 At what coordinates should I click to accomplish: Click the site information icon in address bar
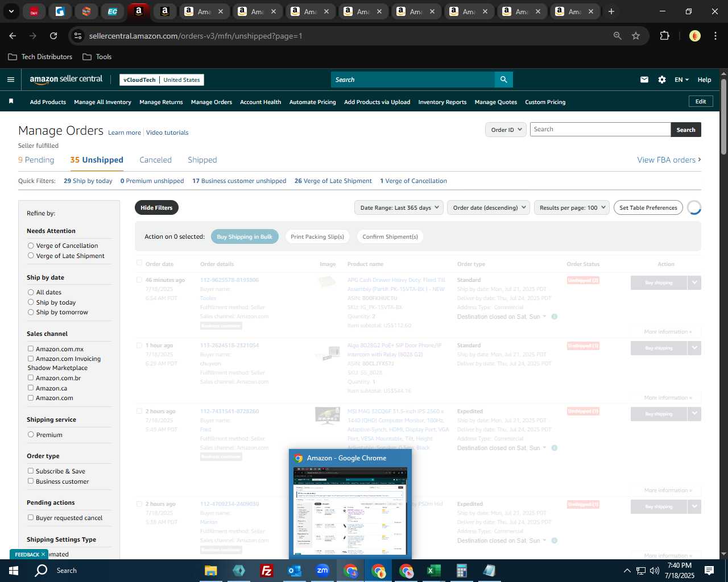click(x=78, y=36)
